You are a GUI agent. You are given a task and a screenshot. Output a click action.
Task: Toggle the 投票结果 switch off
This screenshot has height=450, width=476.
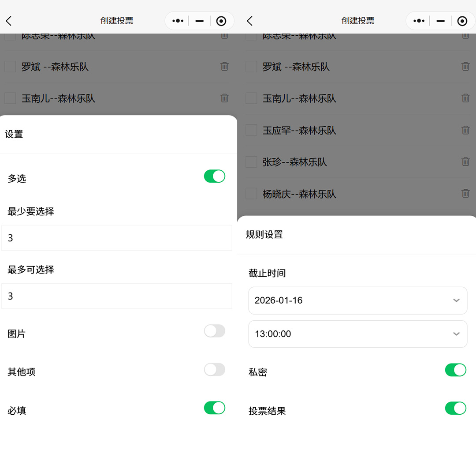click(x=455, y=409)
